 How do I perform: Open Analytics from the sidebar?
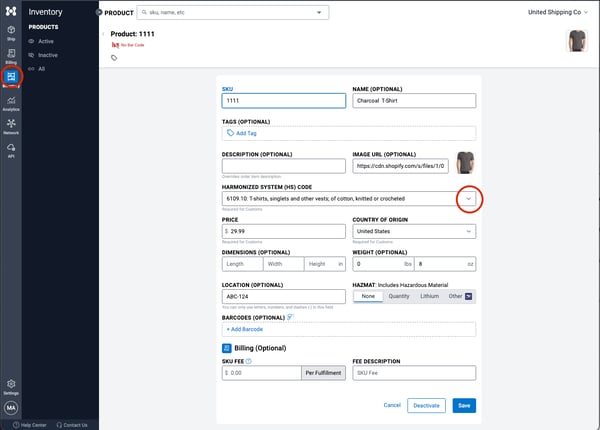click(x=11, y=101)
